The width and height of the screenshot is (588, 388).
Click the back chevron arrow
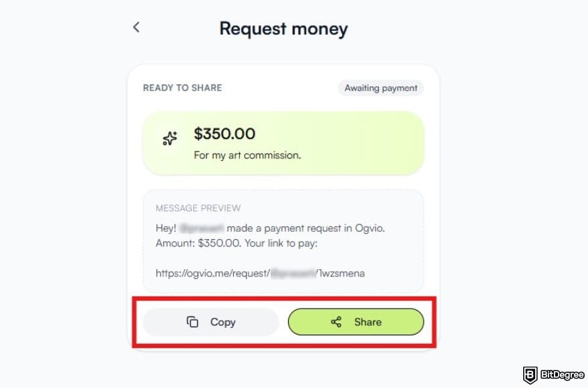click(136, 27)
